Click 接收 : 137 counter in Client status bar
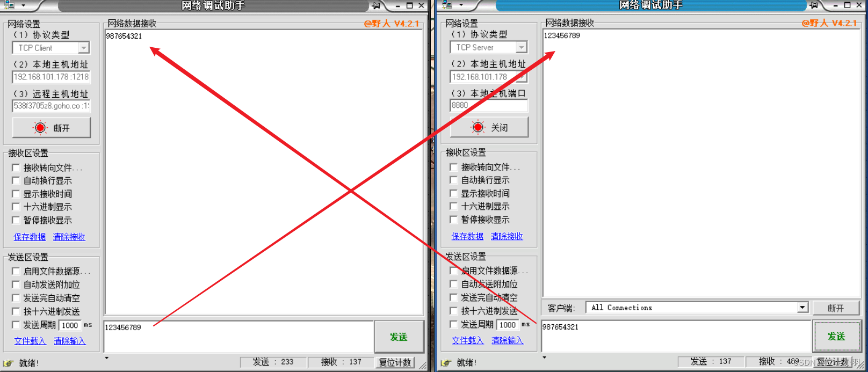The image size is (868, 372). coord(341,362)
